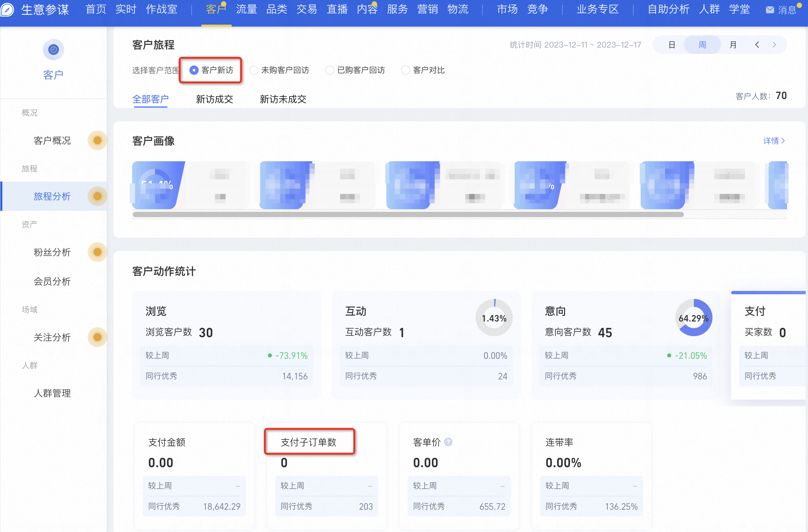Click the 客户人数 value 70
Viewport: 808px width, 532px height.
[x=781, y=96]
